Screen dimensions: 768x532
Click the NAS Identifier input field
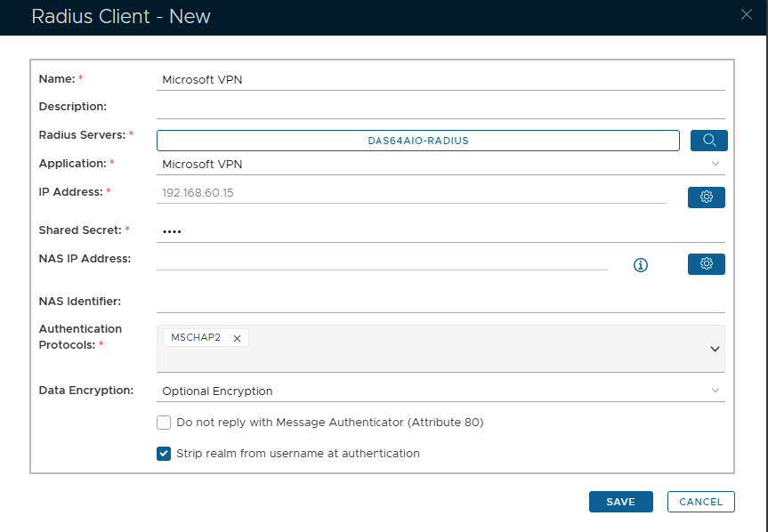[x=441, y=302]
